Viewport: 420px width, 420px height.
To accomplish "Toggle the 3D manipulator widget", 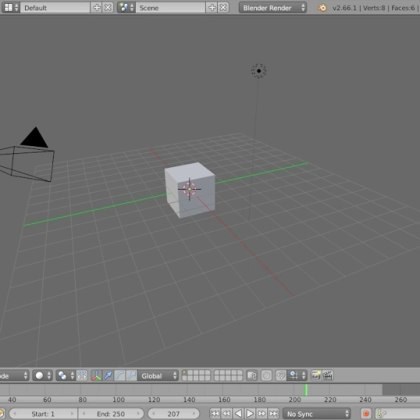I will [96, 376].
